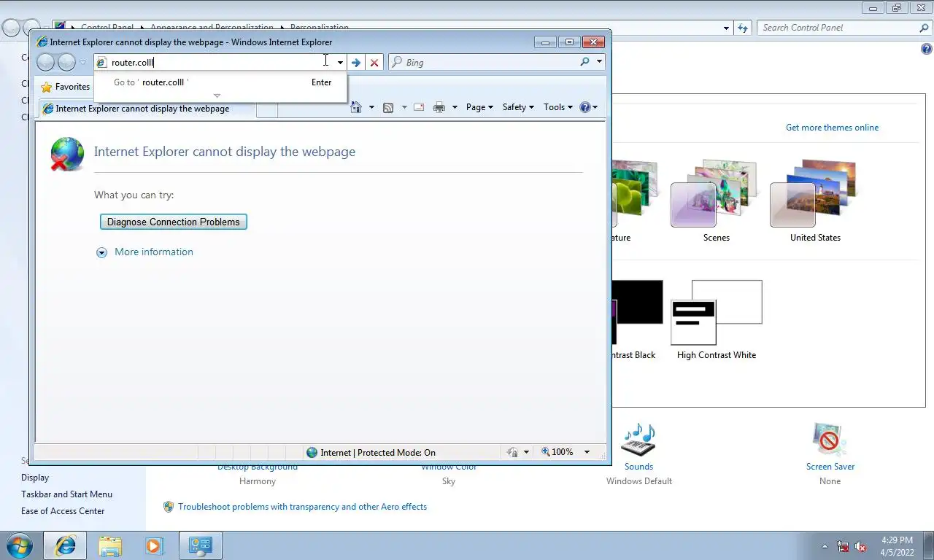
Task: Show hidden system tray icons
Action: [x=825, y=546]
